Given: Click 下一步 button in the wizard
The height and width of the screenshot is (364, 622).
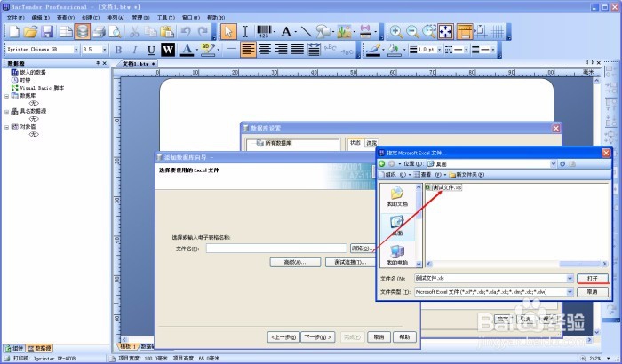Looking at the screenshot, I should coord(318,337).
